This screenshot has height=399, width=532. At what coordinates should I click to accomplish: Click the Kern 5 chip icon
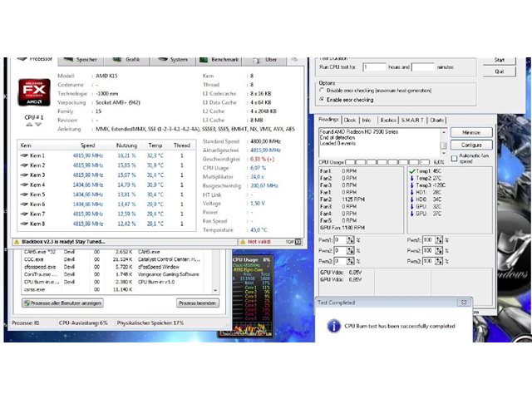24,195
